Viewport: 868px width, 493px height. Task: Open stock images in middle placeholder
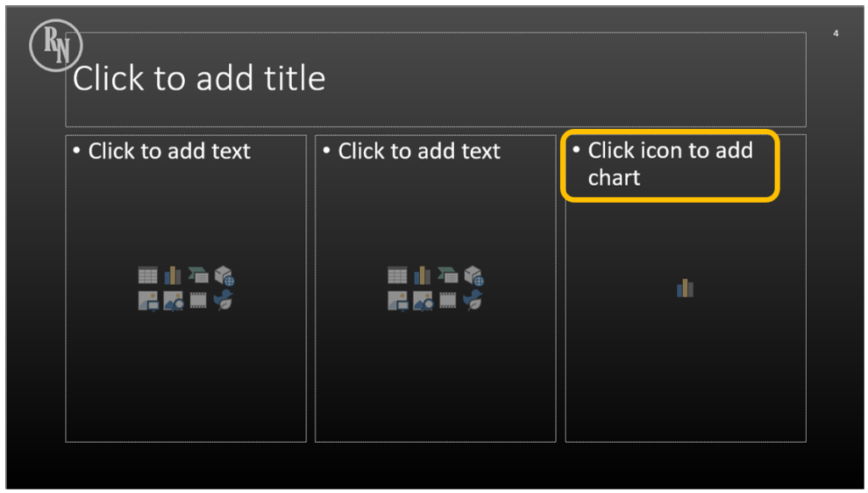point(423,300)
